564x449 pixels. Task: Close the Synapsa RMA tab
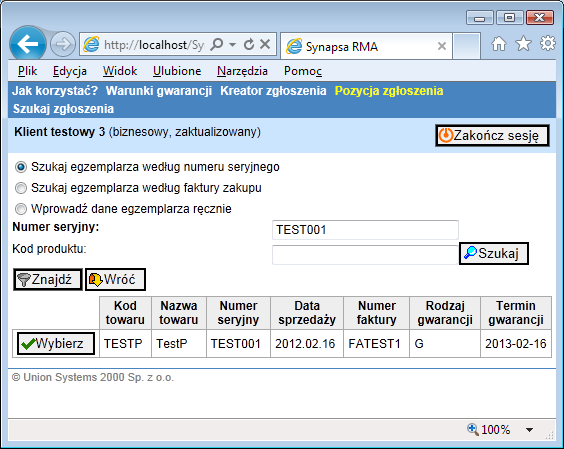[x=442, y=46]
